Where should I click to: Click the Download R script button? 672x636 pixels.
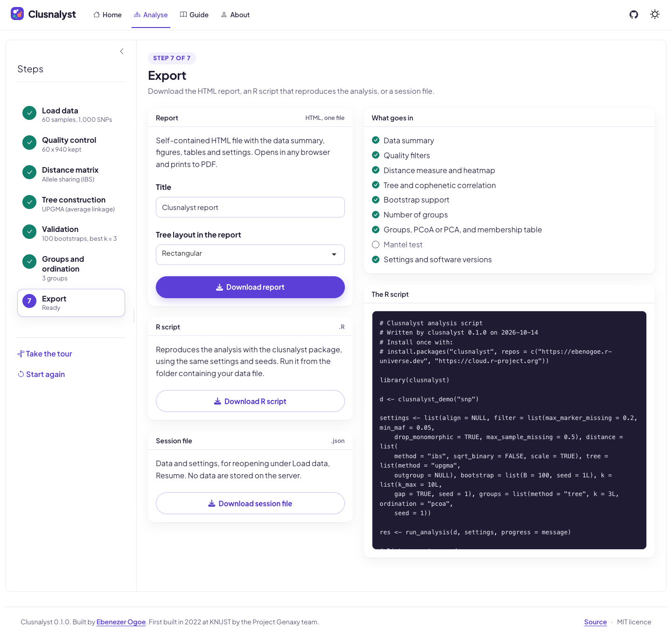tap(250, 401)
